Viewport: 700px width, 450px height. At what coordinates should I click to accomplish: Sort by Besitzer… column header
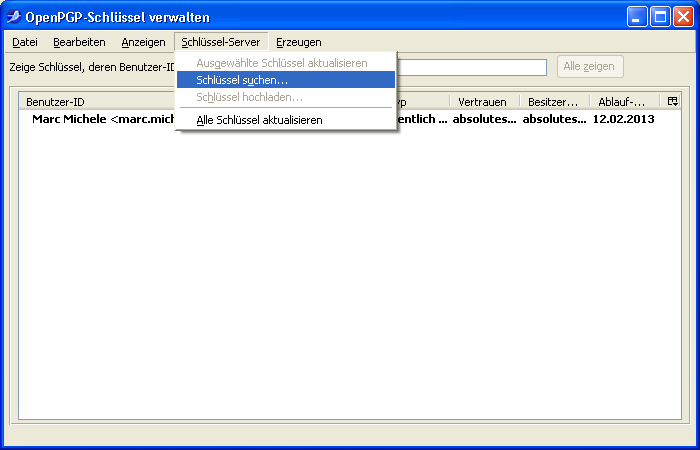click(555, 102)
